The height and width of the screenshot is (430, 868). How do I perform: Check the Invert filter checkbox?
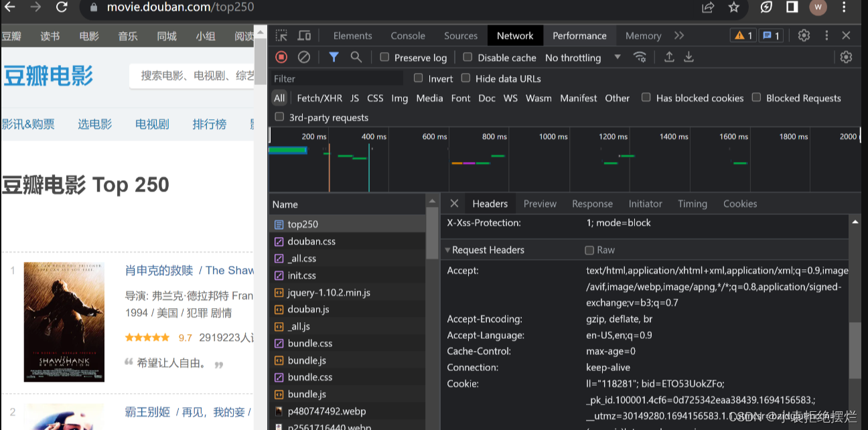click(x=419, y=78)
